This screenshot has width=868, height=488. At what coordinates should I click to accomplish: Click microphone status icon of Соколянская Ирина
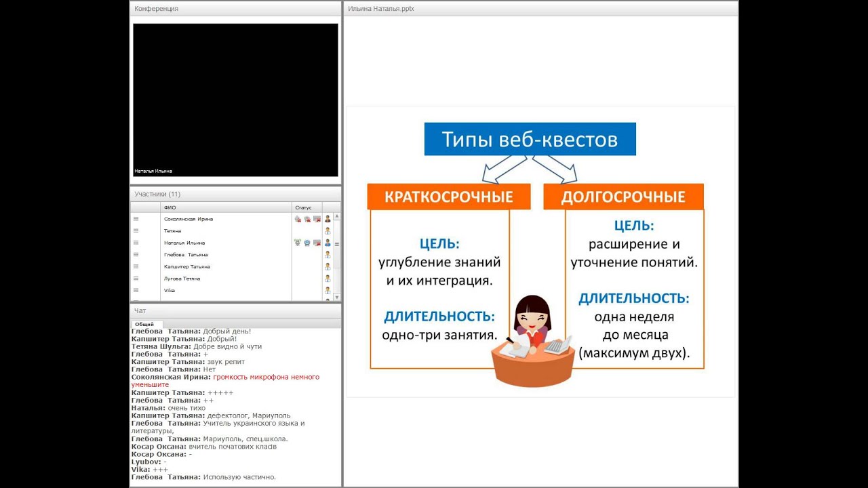pyautogui.click(x=298, y=219)
